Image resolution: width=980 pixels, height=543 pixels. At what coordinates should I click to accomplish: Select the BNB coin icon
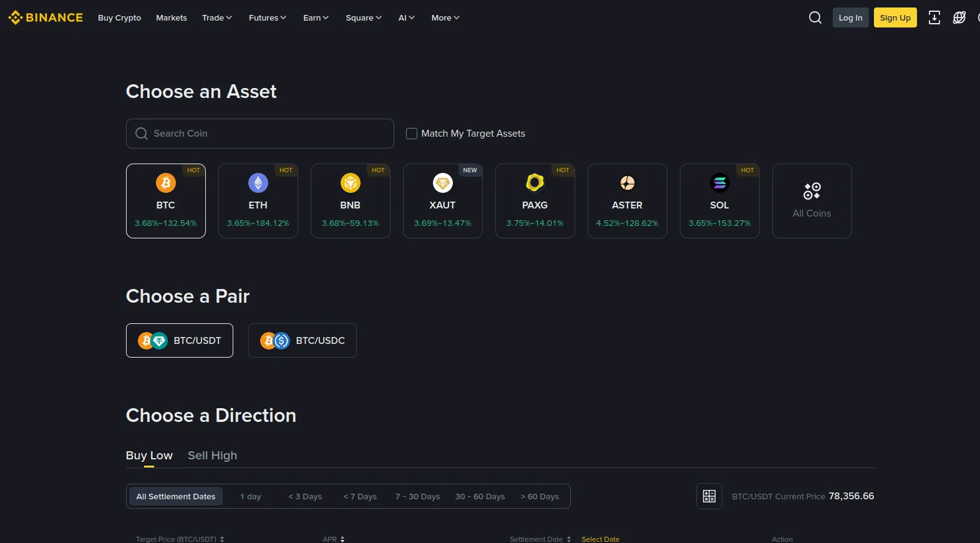tap(351, 183)
